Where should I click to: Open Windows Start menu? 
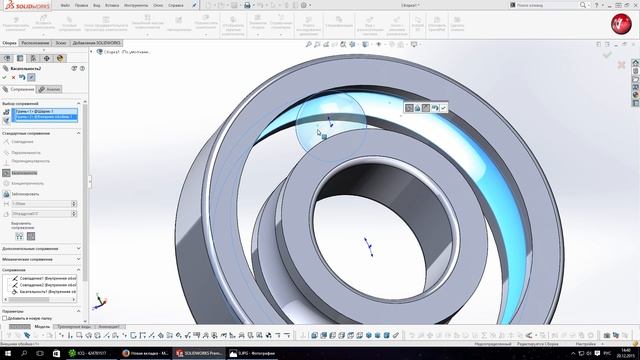(x=7, y=353)
